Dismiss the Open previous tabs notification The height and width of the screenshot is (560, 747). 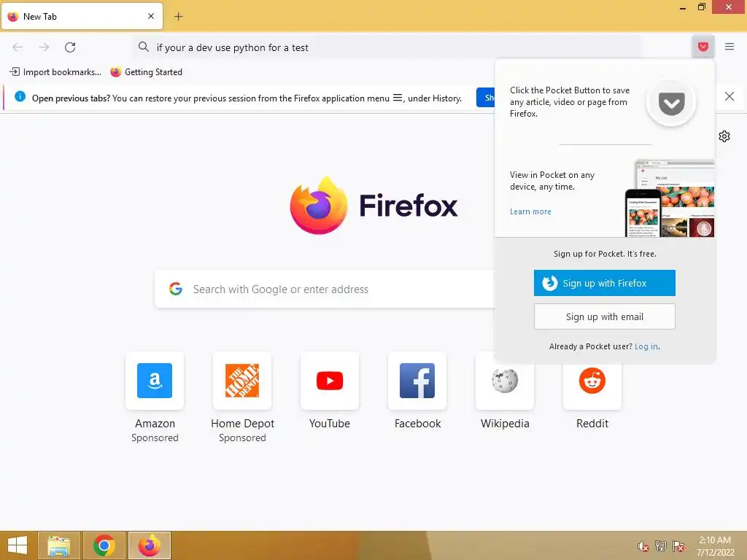pyautogui.click(x=729, y=97)
